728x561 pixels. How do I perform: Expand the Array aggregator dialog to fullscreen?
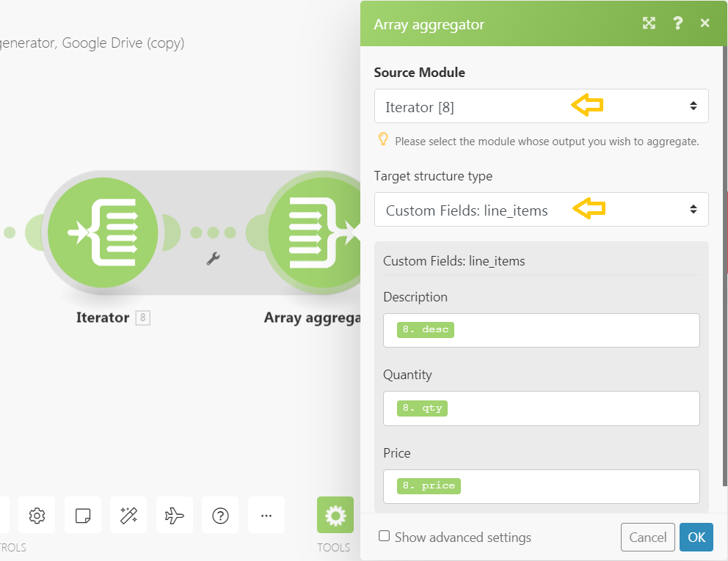coord(649,23)
